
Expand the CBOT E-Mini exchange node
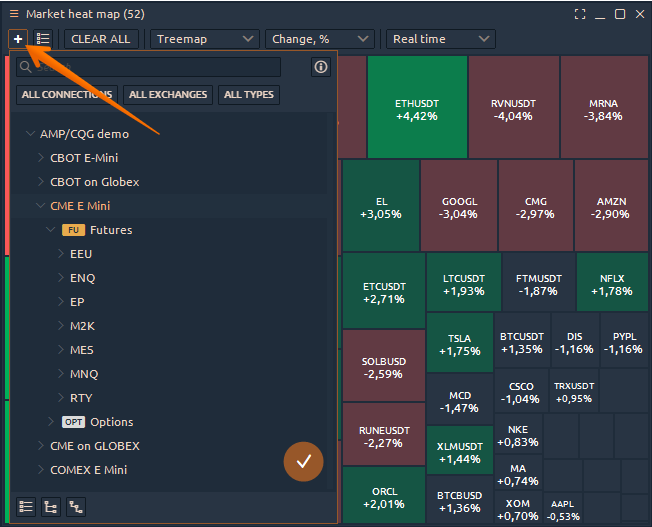click(x=40, y=158)
